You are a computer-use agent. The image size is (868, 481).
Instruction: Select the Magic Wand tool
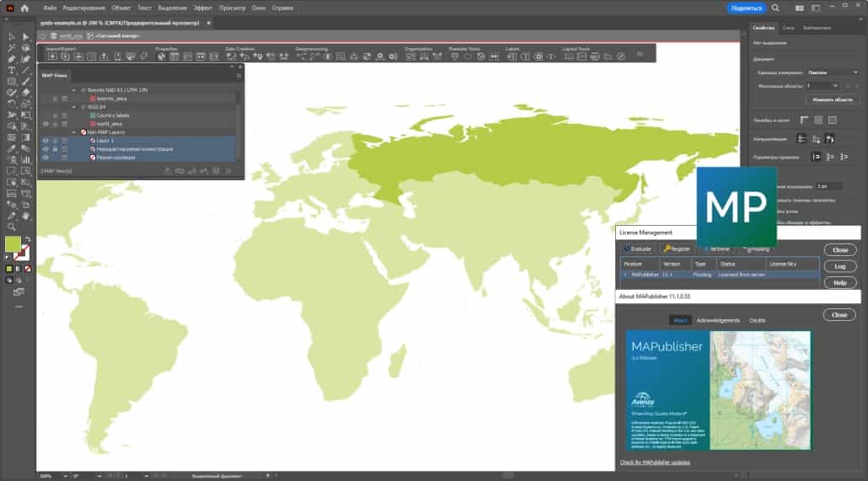[11, 48]
